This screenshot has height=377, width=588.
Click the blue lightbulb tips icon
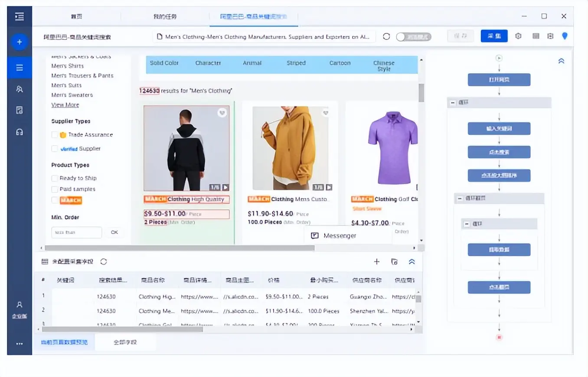565,36
